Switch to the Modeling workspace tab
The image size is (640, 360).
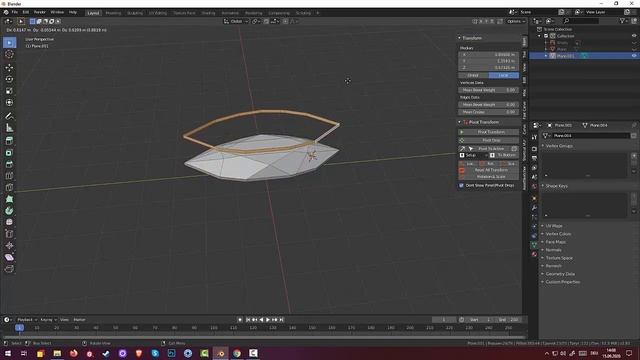pyautogui.click(x=113, y=13)
